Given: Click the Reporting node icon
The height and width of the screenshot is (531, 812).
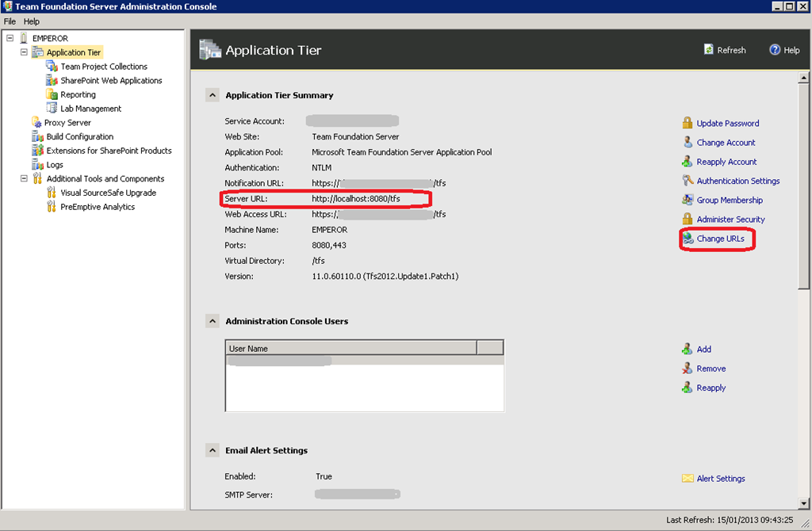Looking at the screenshot, I should [52, 94].
